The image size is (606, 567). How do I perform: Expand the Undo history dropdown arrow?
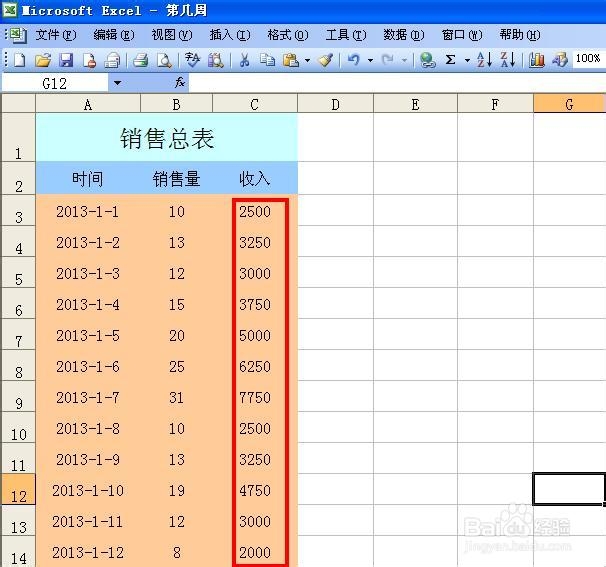tap(370, 60)
